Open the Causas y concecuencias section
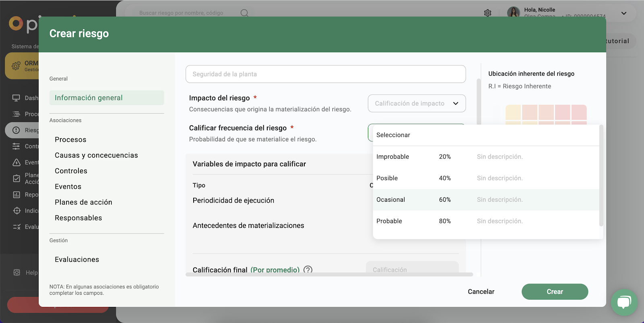The width and height of the screenshot is (644, 323). click(x=96, y=155)
